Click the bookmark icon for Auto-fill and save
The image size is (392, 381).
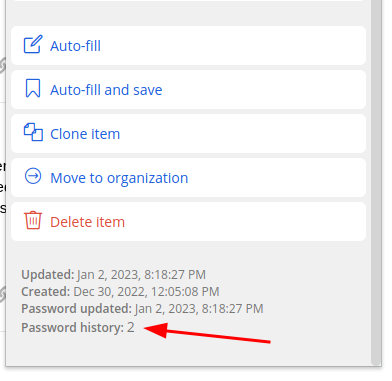tap(33, 88)
